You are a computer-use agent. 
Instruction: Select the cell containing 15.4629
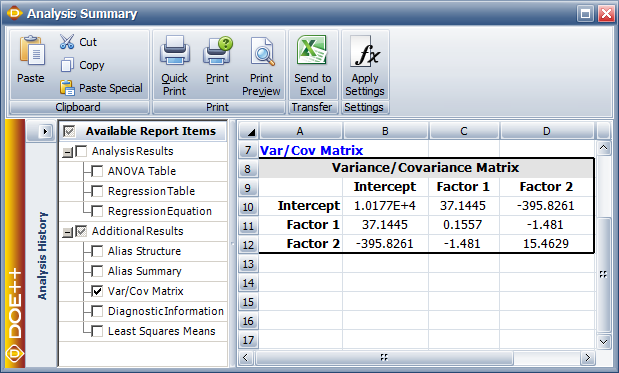[546, 244]
